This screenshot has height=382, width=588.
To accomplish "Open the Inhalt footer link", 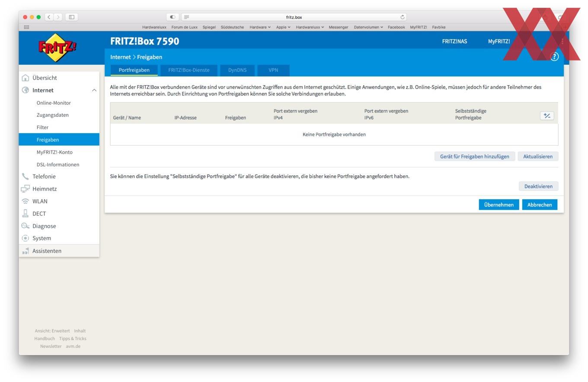I will (x=80, y=331).
